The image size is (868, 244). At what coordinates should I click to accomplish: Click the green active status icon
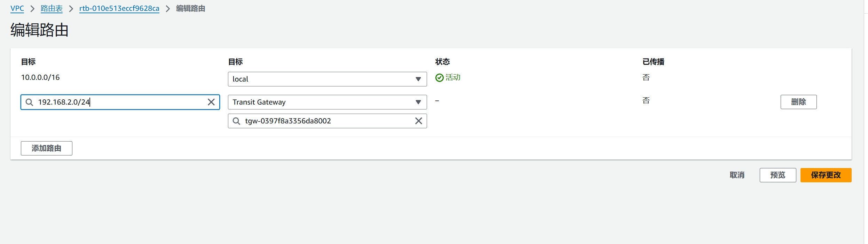440,78
